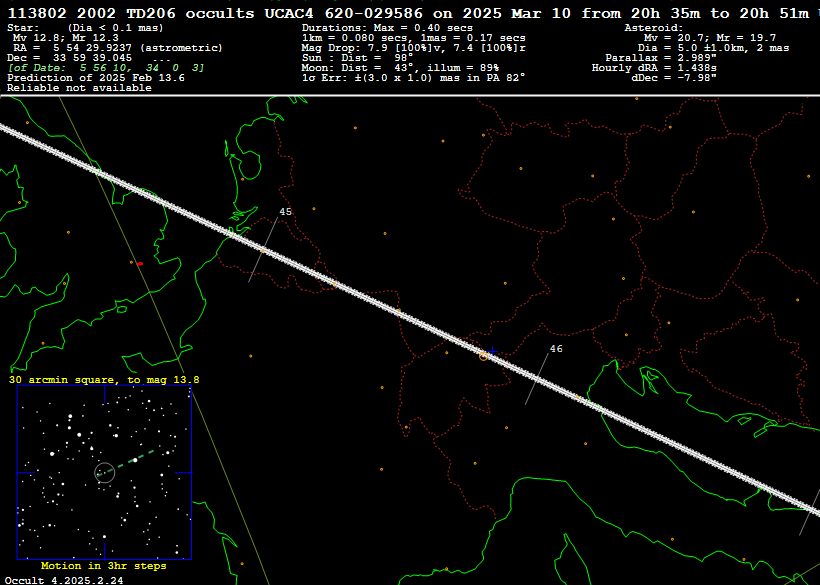Click the 'Sun : Dist = 98°' entry

click(x=358, y=58)
